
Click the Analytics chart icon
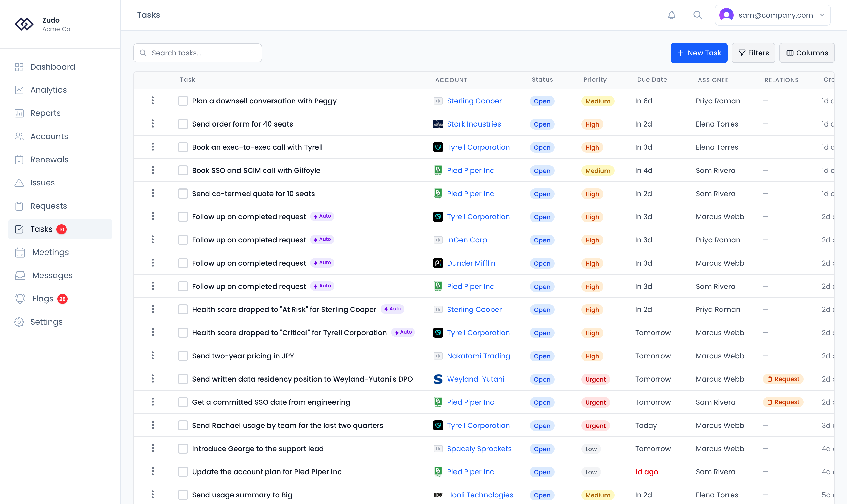click(19, 90)
